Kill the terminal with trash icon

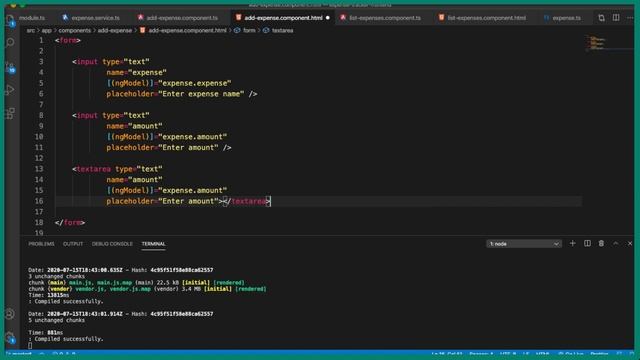pyautogui.click(x=601, y=243)
